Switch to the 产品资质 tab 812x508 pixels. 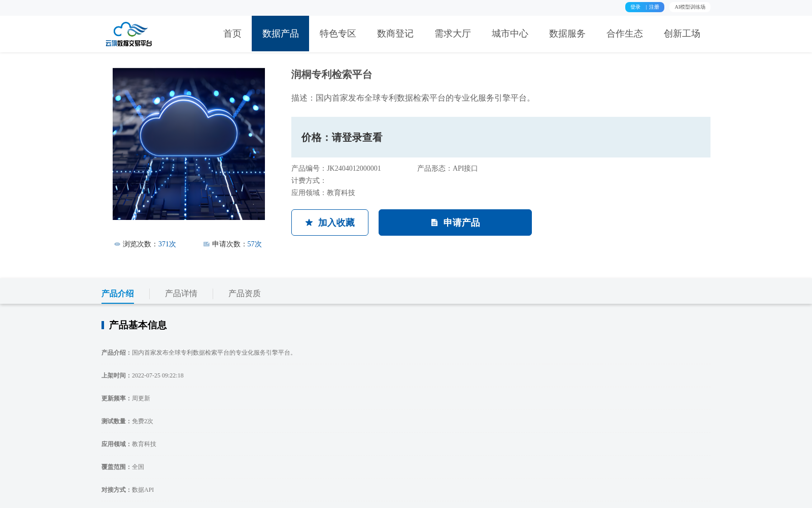pos(244,294)
